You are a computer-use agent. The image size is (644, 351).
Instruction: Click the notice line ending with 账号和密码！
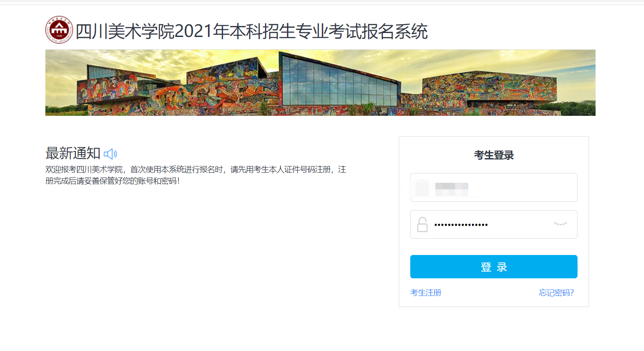112,181
